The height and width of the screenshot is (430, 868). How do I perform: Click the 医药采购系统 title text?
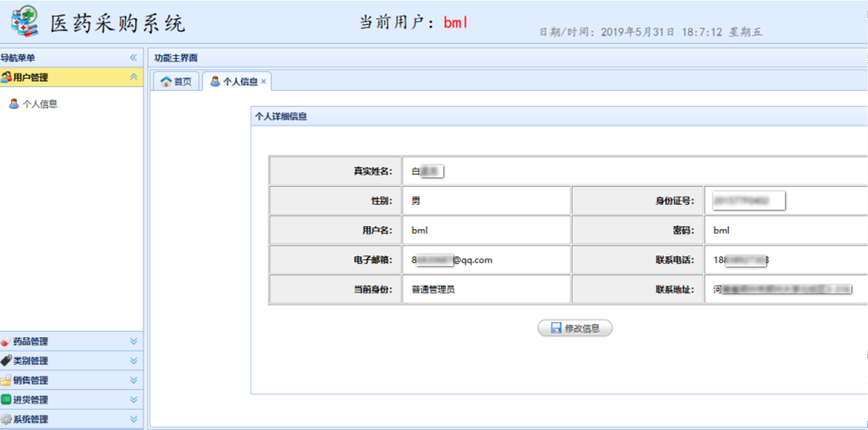(118, 23)
